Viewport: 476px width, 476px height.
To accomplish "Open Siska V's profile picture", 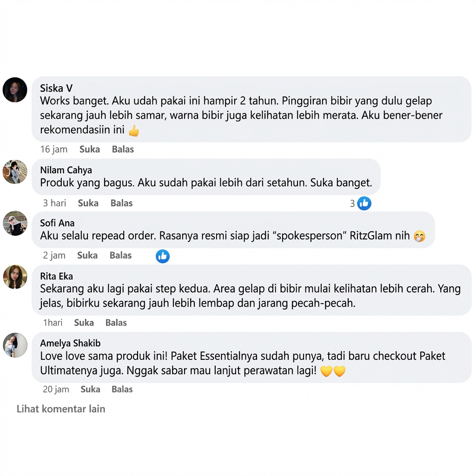I will (x=15, y=90).
